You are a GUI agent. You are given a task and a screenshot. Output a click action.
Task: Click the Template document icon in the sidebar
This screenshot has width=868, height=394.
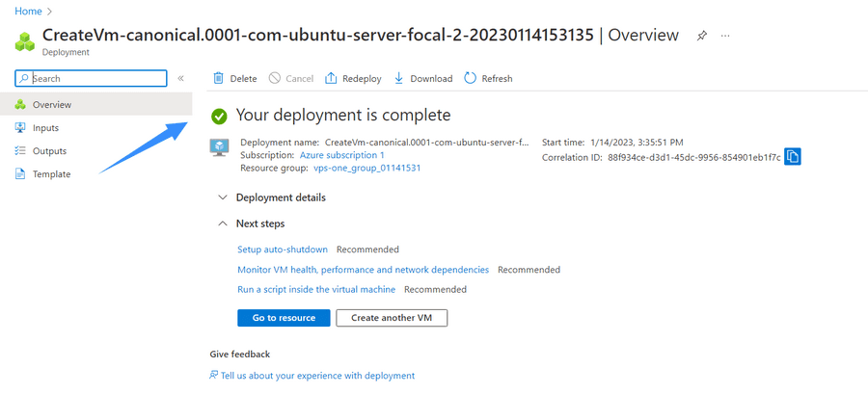pyautogui.click(x=20, y=174)
